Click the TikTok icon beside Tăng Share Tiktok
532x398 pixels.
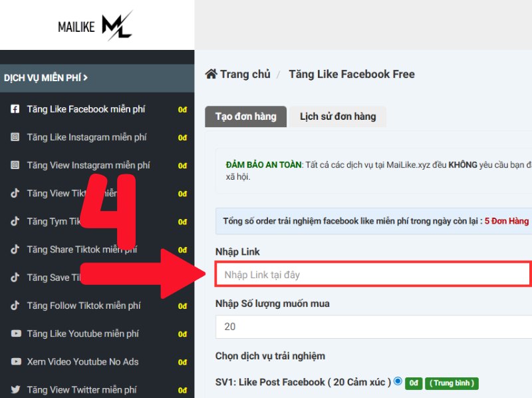[15, 250]
